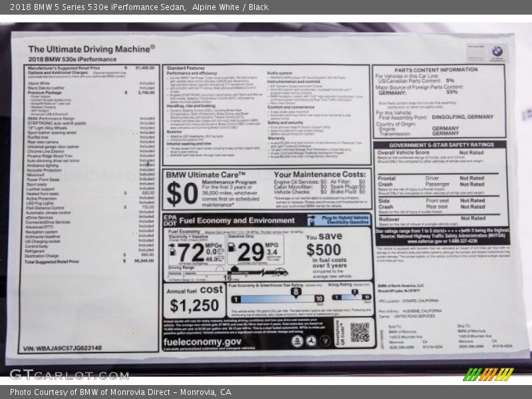Click 'Total Suggested Retail Price' row
Screen dimensions: 532x399
pos(90,261)
